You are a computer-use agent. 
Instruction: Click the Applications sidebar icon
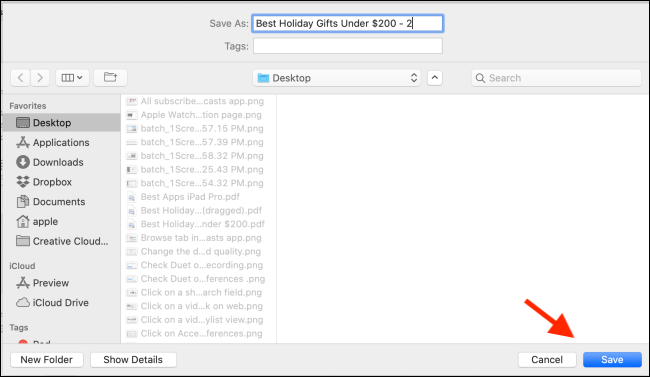(23, 142)
